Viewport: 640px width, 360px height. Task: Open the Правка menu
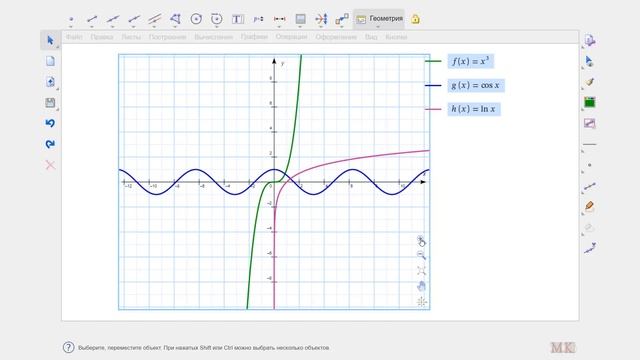pyautogui.click(x=102, y=37)
